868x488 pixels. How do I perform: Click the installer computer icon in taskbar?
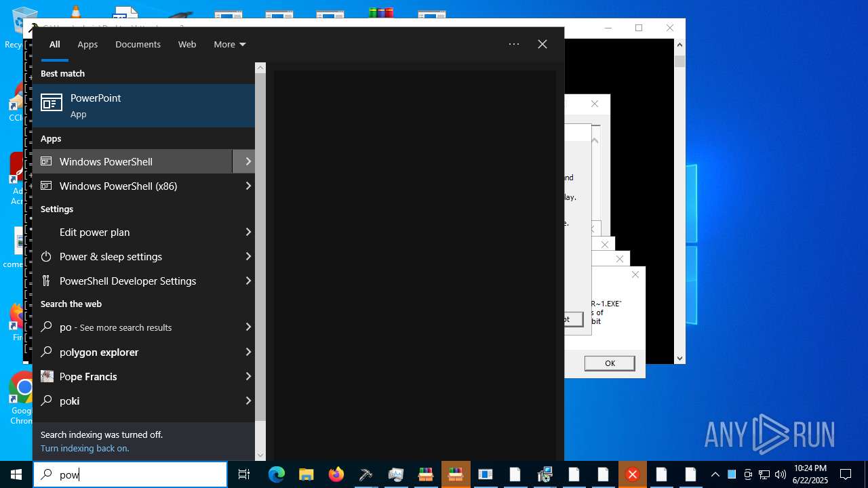pyautogui.click(x=545, y=474)
